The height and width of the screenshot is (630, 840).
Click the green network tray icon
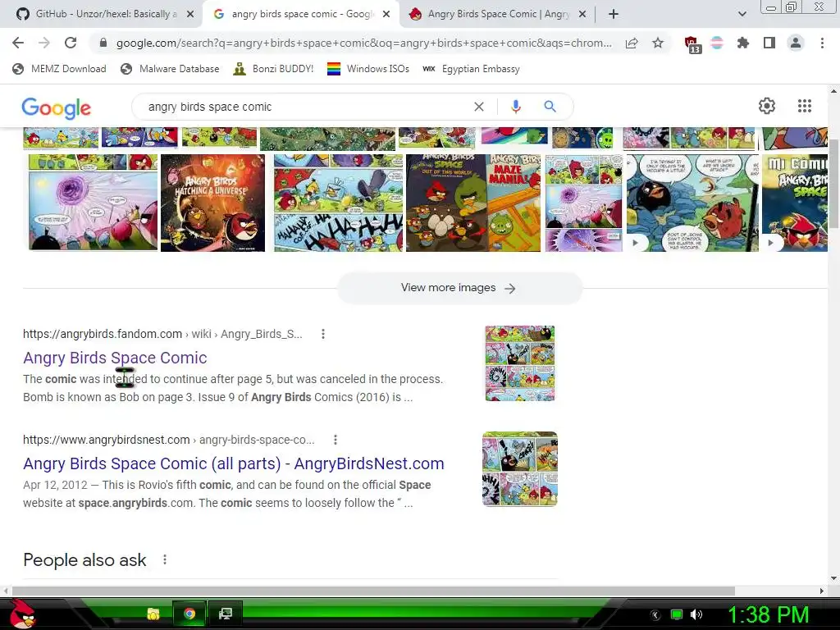pos(677,614)
